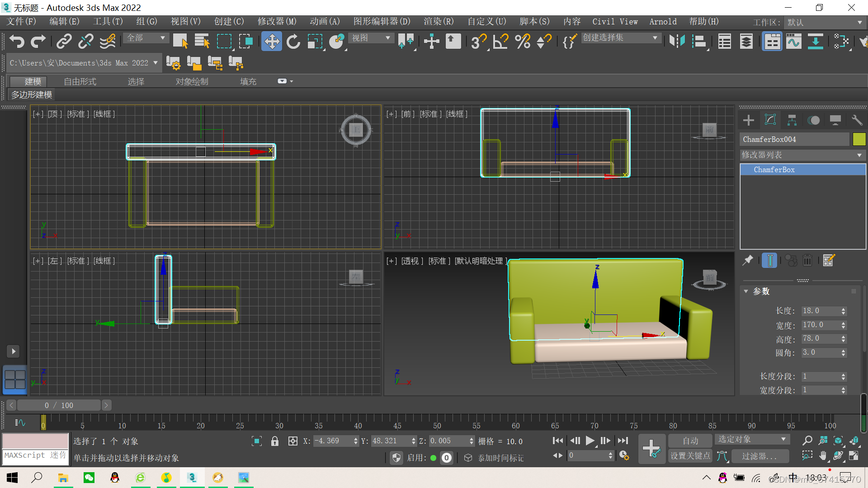Toggle the 3D Snaps button
Viewport: 868px width, 488px height.
pyautogui.click(x=478, y=42)
